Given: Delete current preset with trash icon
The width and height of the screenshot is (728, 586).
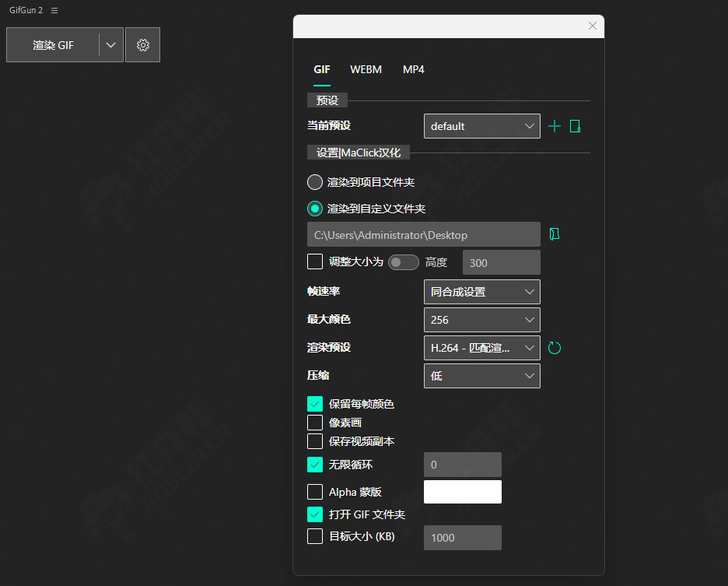Looking at the screenshot, I should (x=575, y=126).
